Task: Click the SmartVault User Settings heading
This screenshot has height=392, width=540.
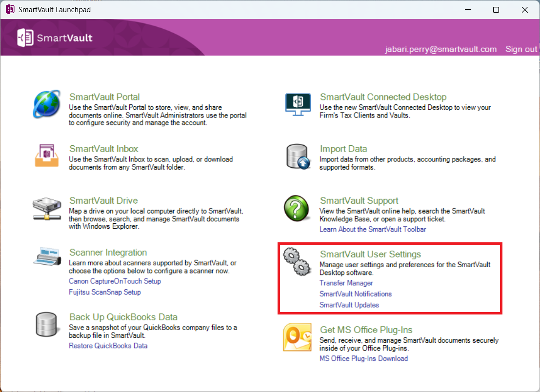Action: [370, 255]
